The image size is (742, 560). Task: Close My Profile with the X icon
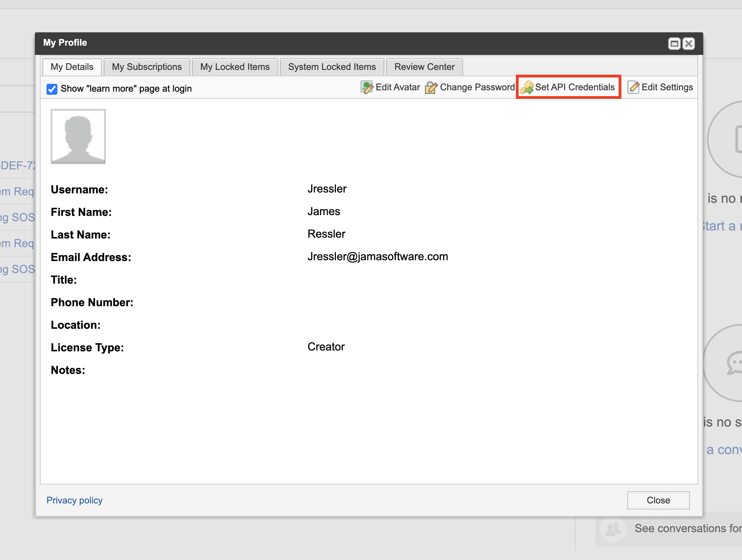(689, 44)
